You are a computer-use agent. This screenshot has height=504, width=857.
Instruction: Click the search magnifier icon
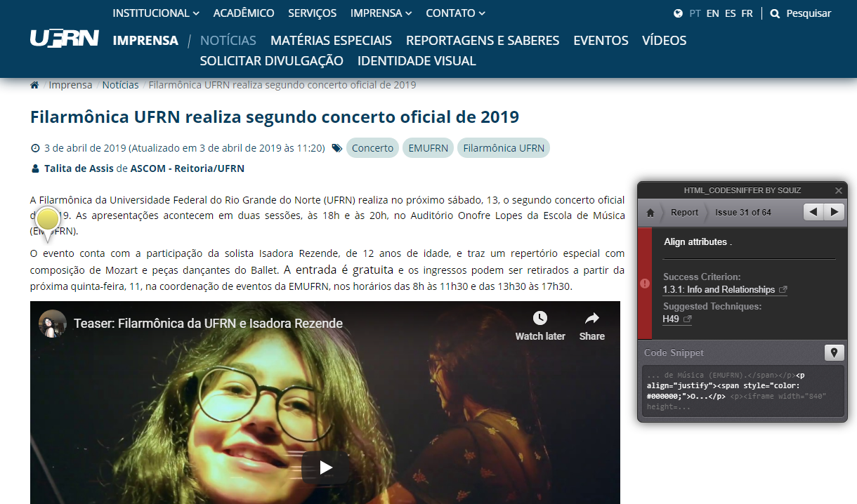(x=775, y=13)
